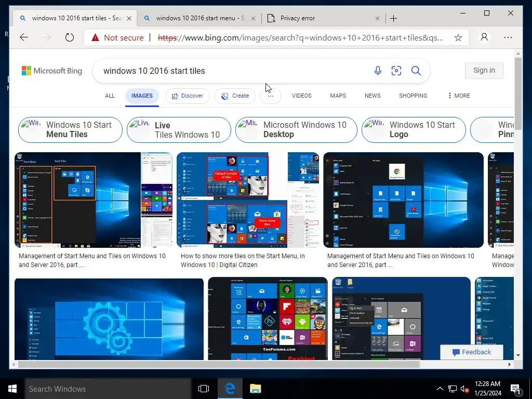Click the Microsoft Bing logo
The height and width of the screenshot is (399, 532).
point(52,71)
